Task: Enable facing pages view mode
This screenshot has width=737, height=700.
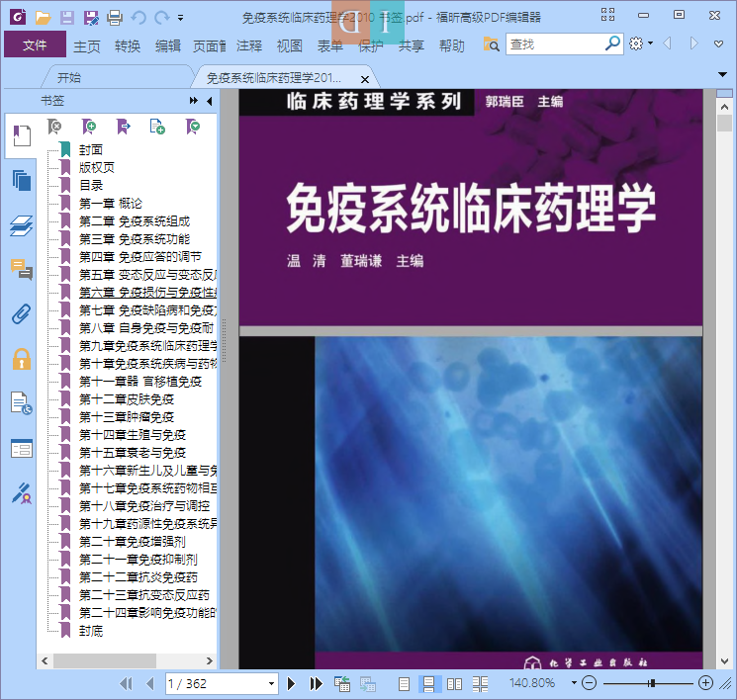Action: click(x=454, y=684)
